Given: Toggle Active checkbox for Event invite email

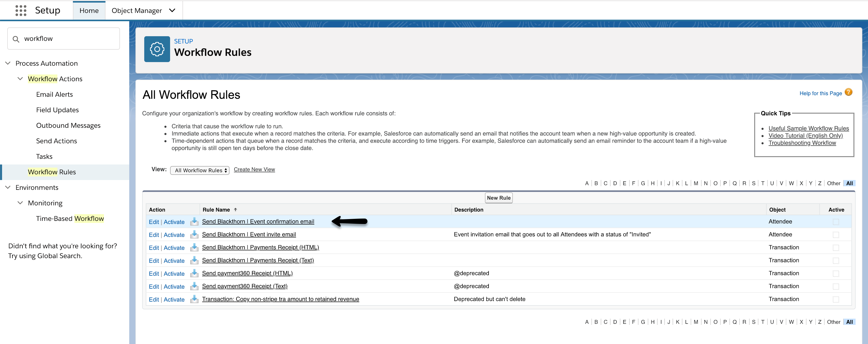Looking at the screenshot, I should [x=836, y=235].
